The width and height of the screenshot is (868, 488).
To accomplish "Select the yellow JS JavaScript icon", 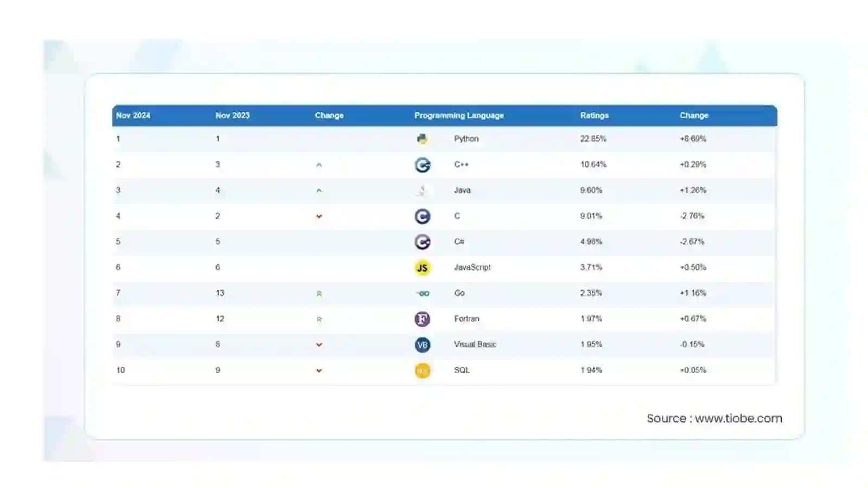I will (423, 268).
